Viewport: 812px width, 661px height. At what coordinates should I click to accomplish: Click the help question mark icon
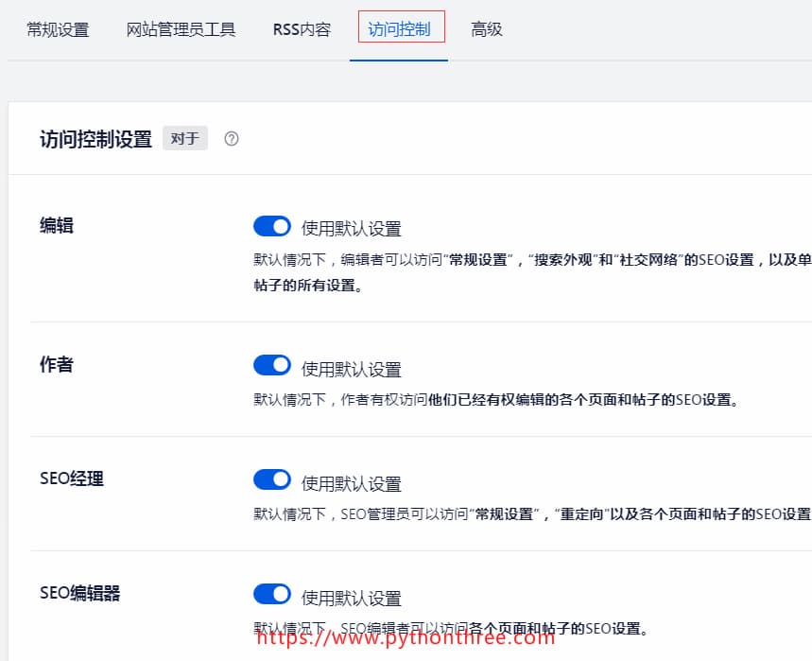click(232, 139)
